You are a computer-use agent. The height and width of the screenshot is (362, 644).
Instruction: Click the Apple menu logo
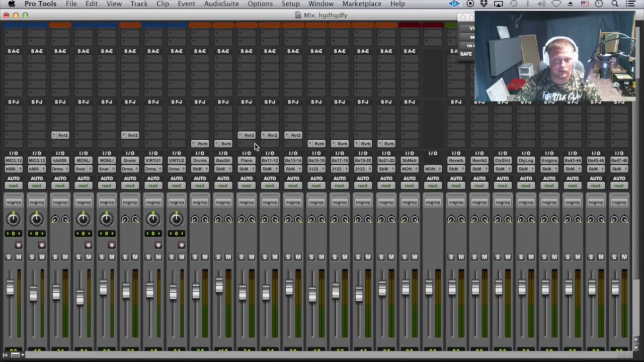12,4
